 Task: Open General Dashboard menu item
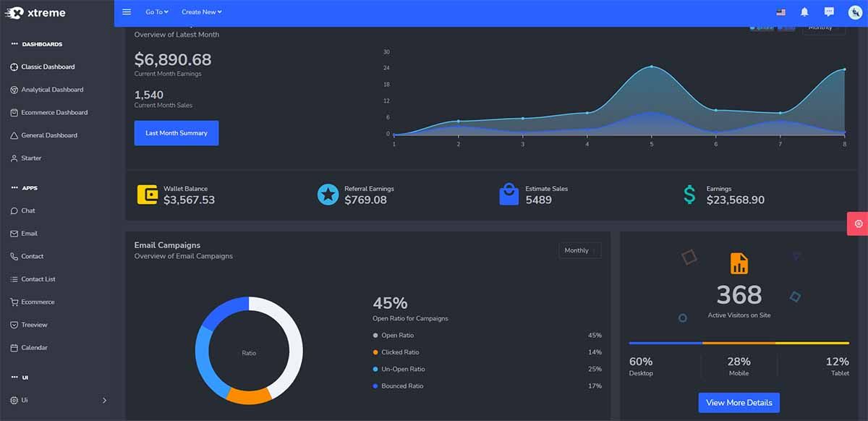point(49,135)
